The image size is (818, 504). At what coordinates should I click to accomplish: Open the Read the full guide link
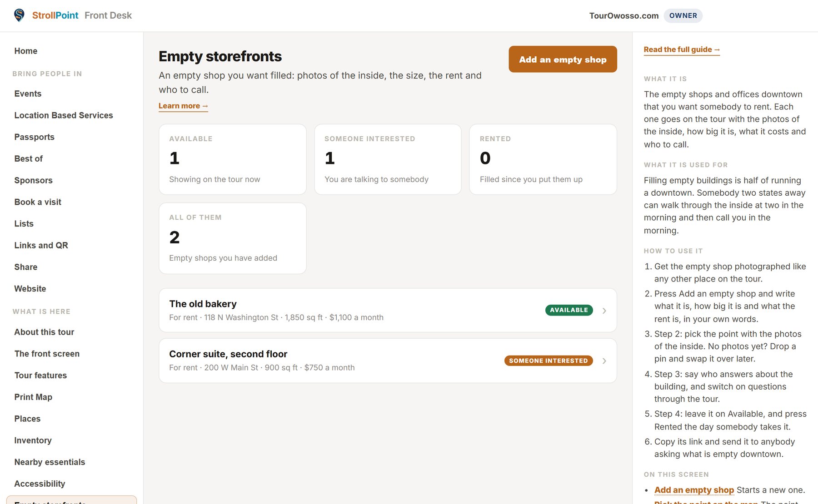click(682, 49)
